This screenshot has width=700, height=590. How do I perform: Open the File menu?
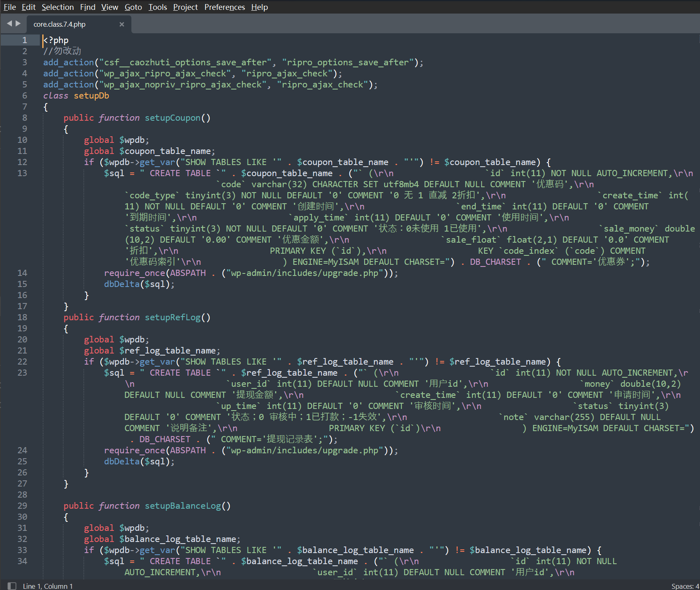coord(9,7)
